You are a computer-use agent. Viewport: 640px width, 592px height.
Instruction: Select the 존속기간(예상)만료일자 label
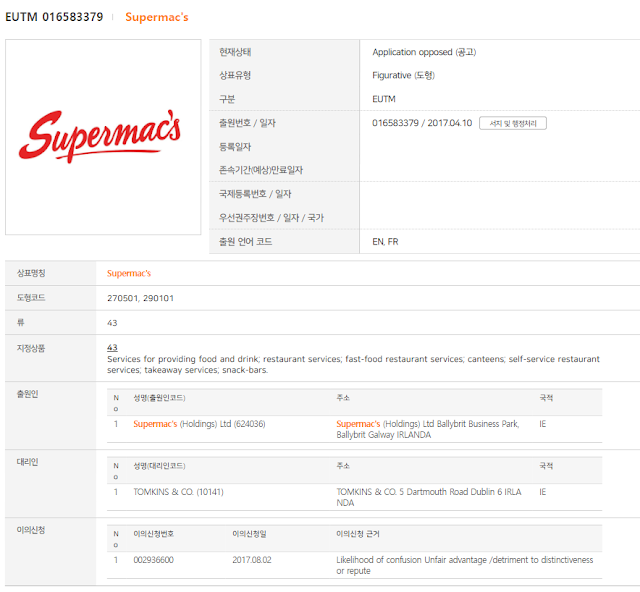point(261,170)
